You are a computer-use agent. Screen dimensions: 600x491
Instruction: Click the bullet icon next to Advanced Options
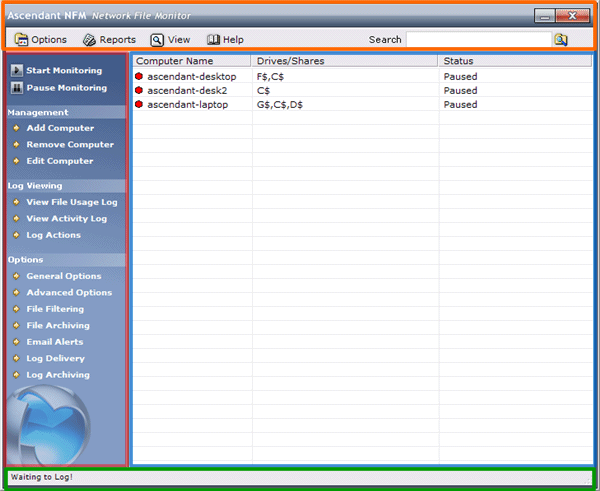(16, 292)
